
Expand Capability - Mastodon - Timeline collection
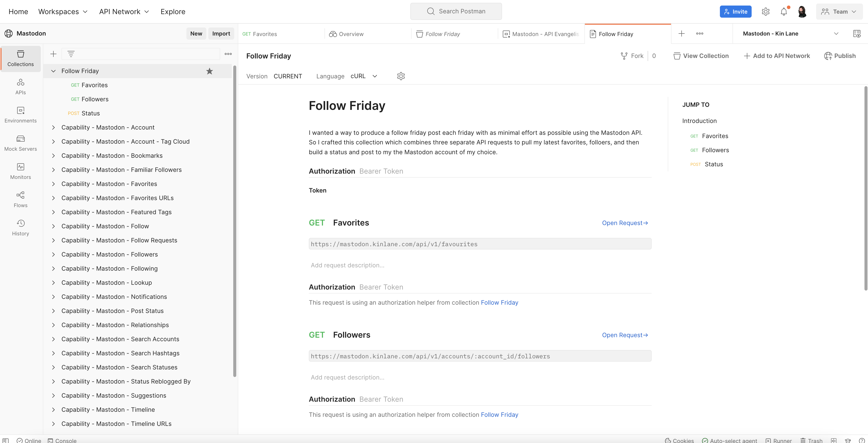pyautogui.click(x=53, y=410)
